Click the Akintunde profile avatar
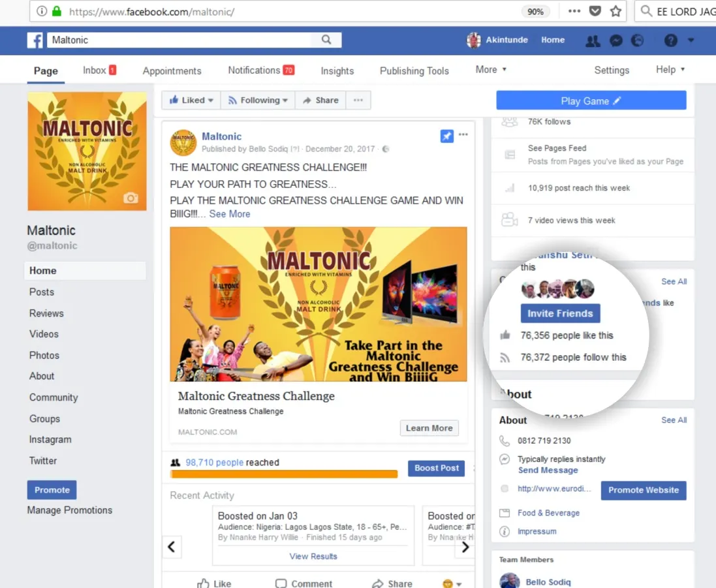This screenshot has width=716, height=588. point(474,40)
